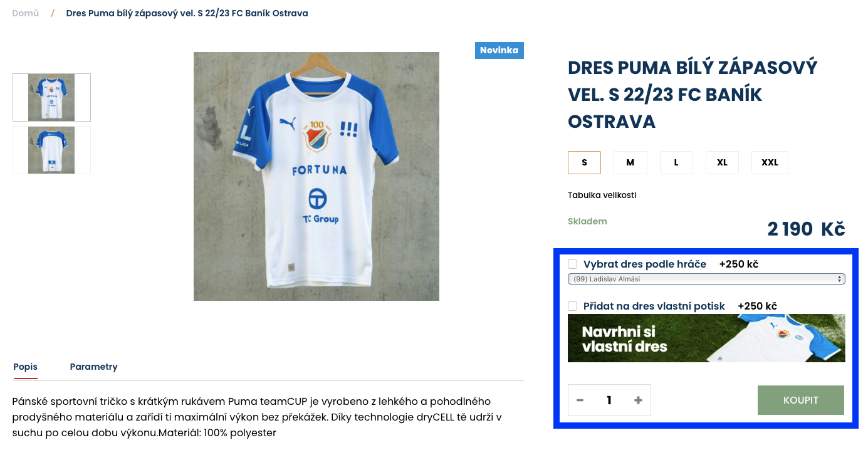The width and height of the screenshot is (868, 450).
Task: Show the back jersey thumbnail
Action: (x=51, y=150)
